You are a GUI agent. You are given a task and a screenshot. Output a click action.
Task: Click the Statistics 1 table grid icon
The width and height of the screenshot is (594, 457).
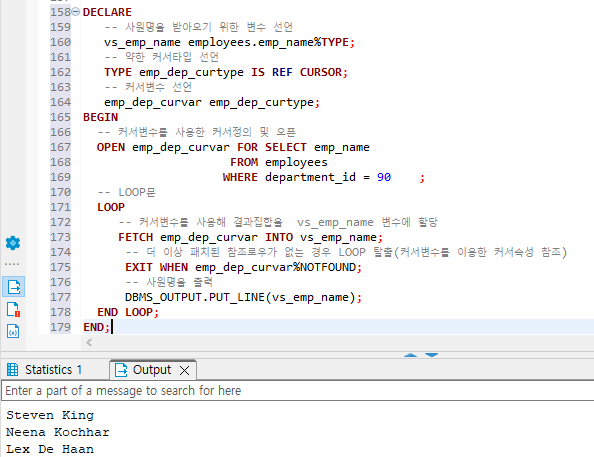click(13, 369)
